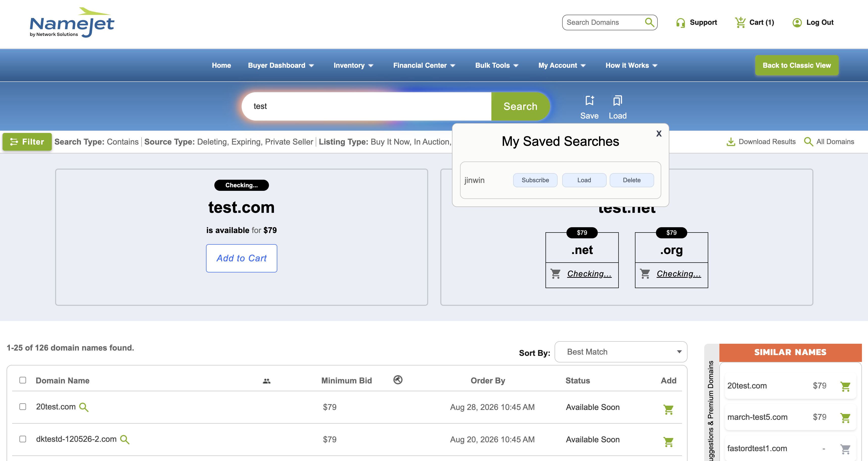Expand the Financial Center menu

click(x=424, y=65)
